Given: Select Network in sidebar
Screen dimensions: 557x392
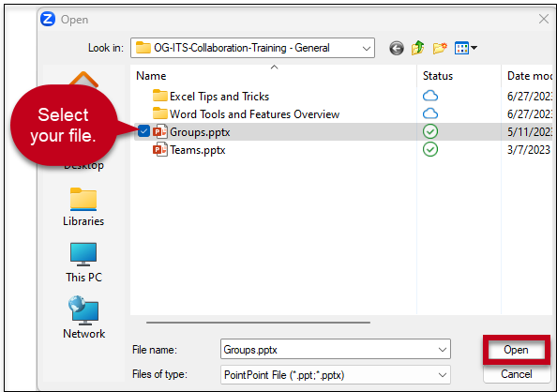Looking at the screenshot, I should coord(83,317).
